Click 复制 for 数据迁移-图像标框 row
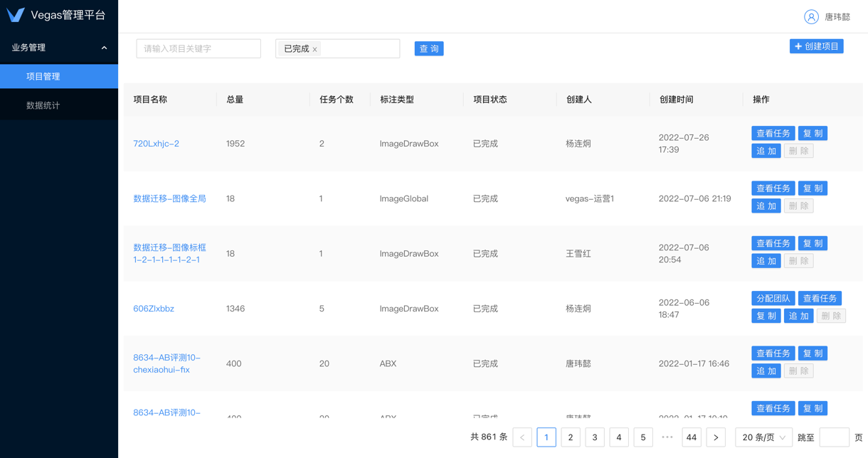 813,243
